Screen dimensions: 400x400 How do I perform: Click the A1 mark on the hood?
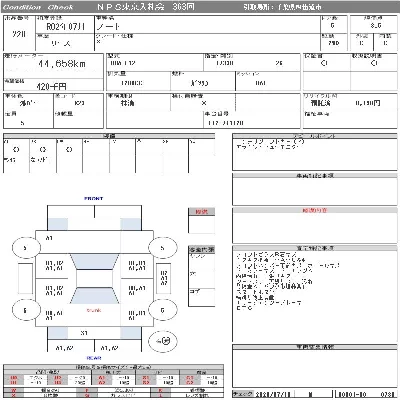coord(49,238)
